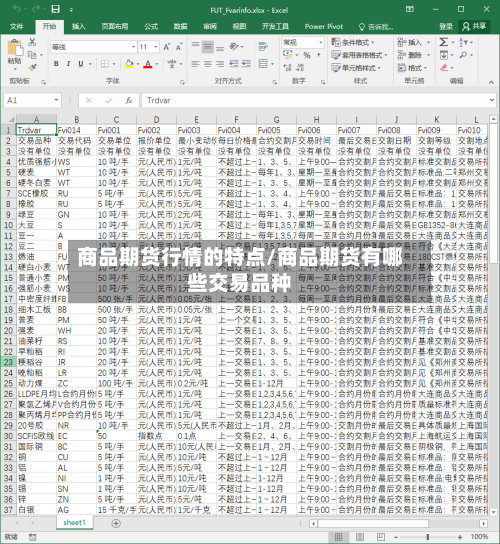Screen dimensions: 500x544
Task: Add a new sheet with plus icon
Action: tap(116, 523)
